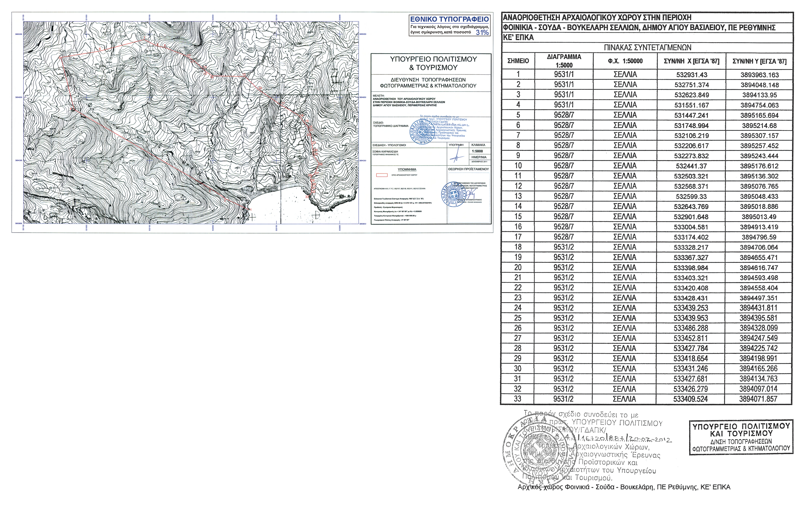The height and width of the screenshot is (514, 812).
Task: Click the crosshair symbol in the sea area
Action: coord(316,215)
